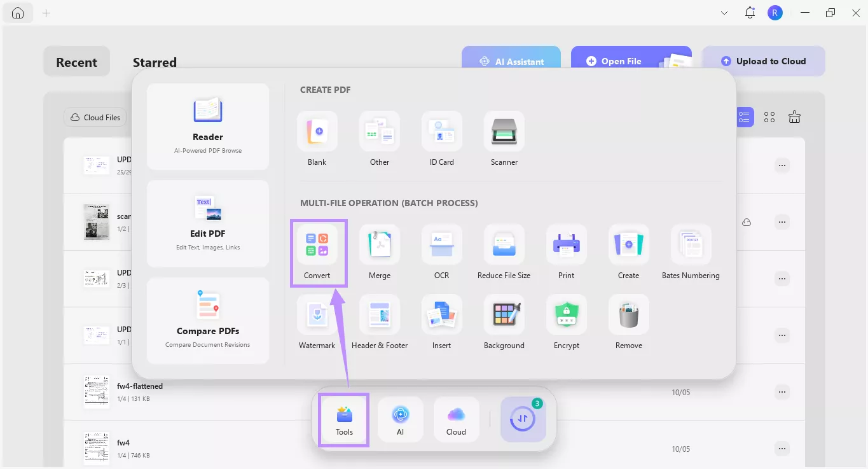Viewport: 868px width, 469px height.
Task: Open more options for fw4-flattened file
Action: tap(782, 392)
